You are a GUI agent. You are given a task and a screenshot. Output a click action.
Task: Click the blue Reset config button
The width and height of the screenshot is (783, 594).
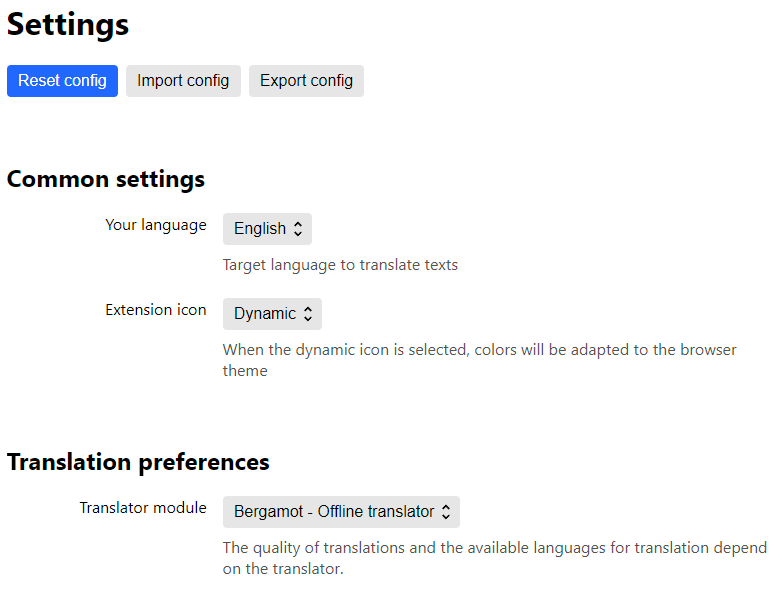click(62, 81)
